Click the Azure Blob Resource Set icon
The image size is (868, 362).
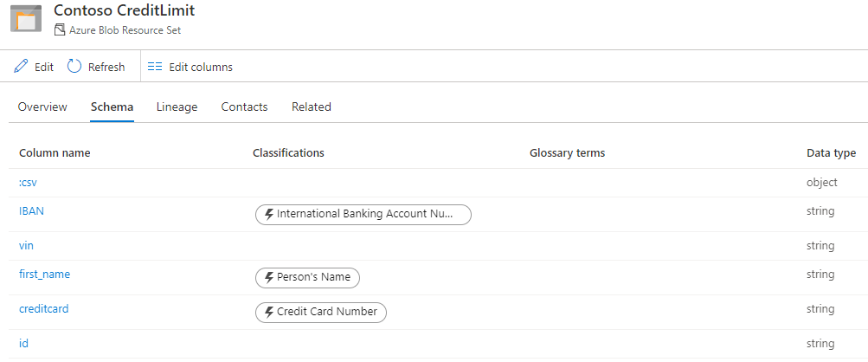pyautogui.click(x=60, y=30)
